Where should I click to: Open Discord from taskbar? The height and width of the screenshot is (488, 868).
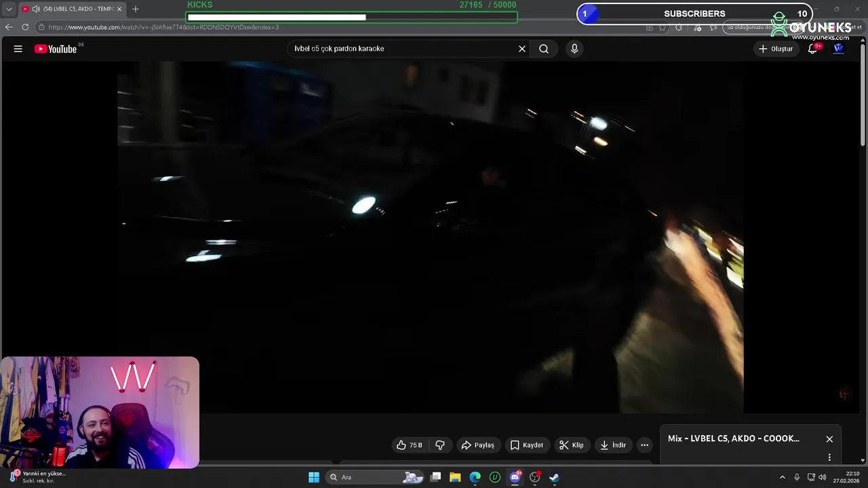click(515, 477)
